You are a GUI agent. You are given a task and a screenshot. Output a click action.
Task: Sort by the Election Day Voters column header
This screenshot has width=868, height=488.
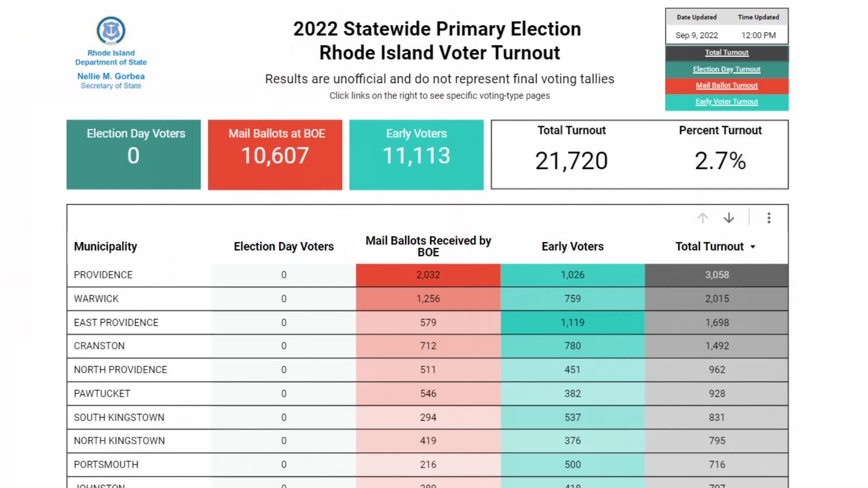coord(283,246)
